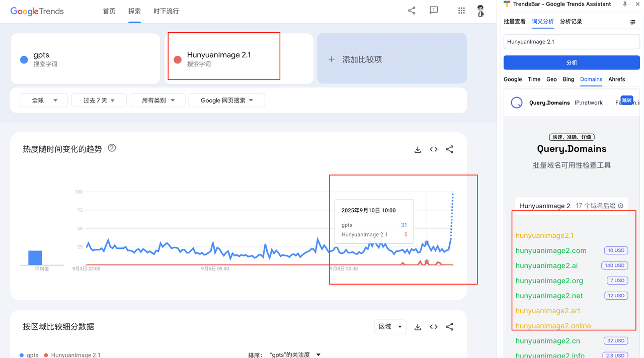Open domain suffix settings gear
Screen dimensions: 644x358
click(621, 206)
